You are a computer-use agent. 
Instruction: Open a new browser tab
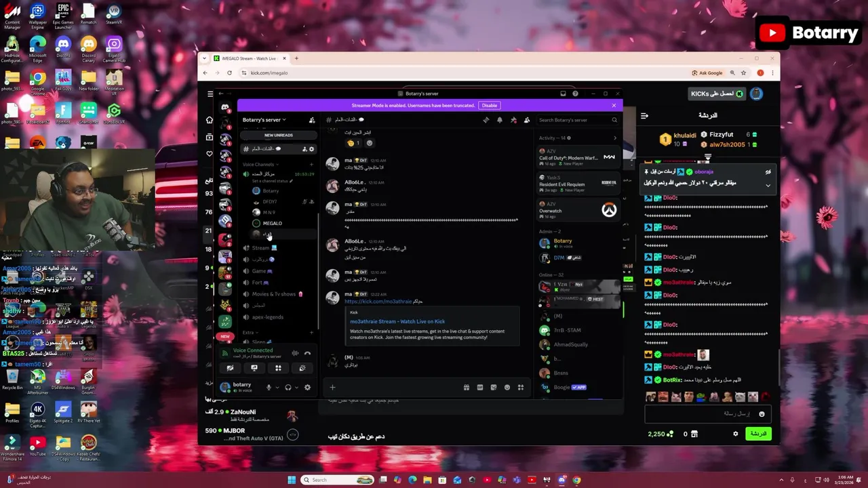point(296,58)
